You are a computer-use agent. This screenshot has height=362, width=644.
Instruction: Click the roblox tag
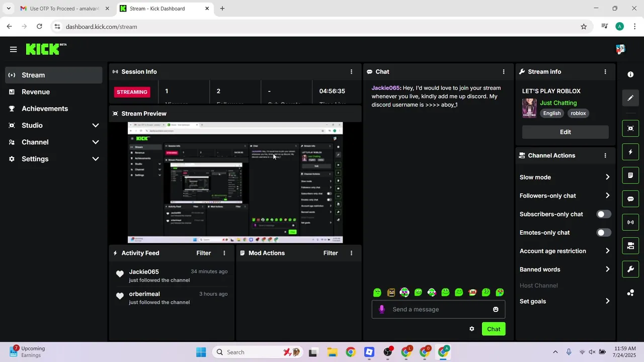[578, 114]
